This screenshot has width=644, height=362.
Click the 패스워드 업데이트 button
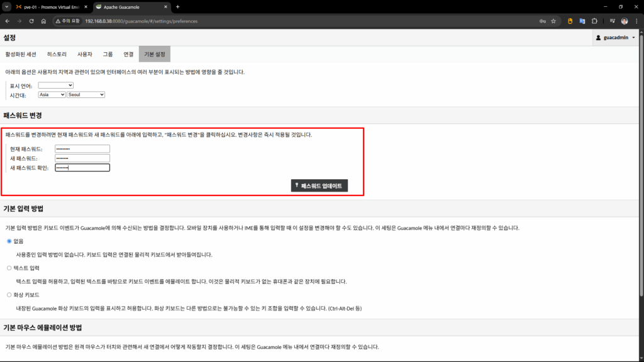tap(319, 186)
